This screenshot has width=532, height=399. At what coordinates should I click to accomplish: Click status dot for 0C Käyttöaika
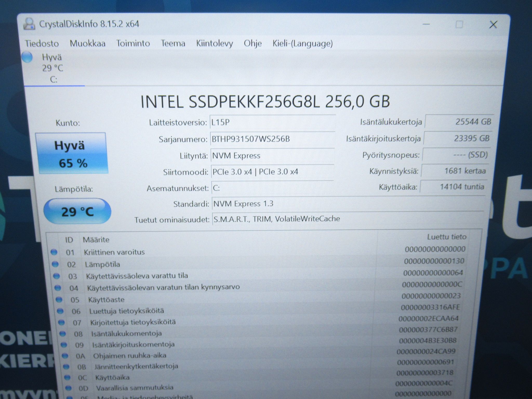coord(68,377)
